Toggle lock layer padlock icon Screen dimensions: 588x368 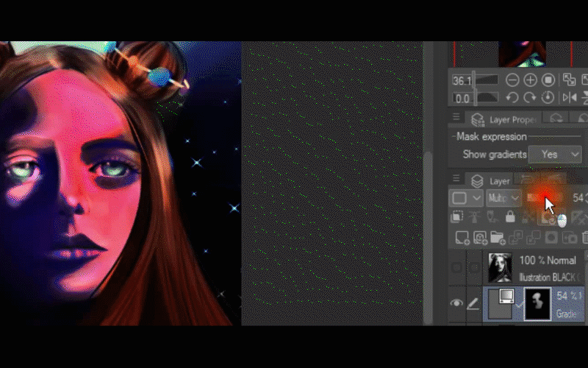pos(510,217)
